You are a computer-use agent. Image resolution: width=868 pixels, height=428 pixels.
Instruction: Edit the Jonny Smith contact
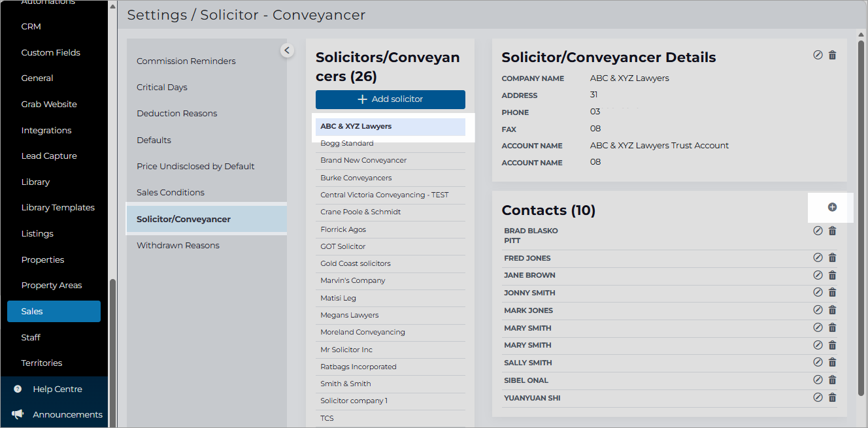[818, 293]
